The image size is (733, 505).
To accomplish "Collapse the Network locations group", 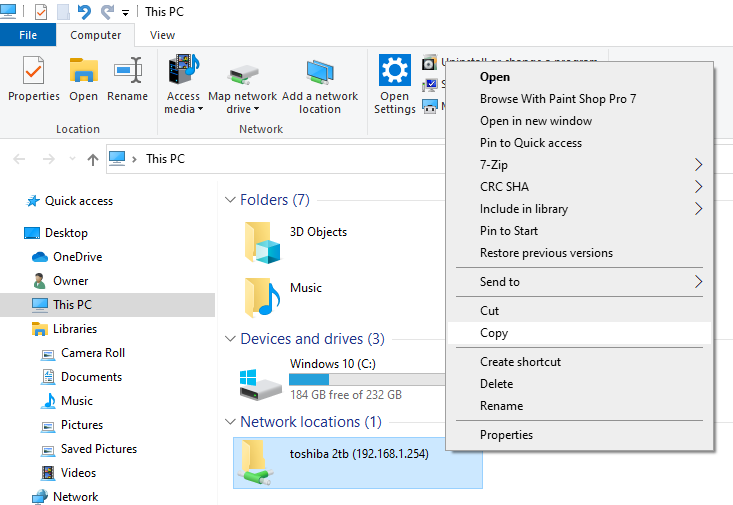I will pos(230,422).
